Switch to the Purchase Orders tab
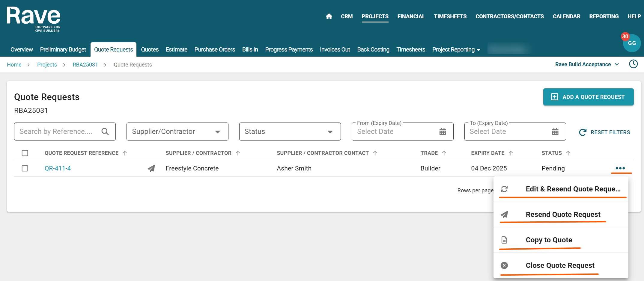Screen dimensions: 644x281 215,50
